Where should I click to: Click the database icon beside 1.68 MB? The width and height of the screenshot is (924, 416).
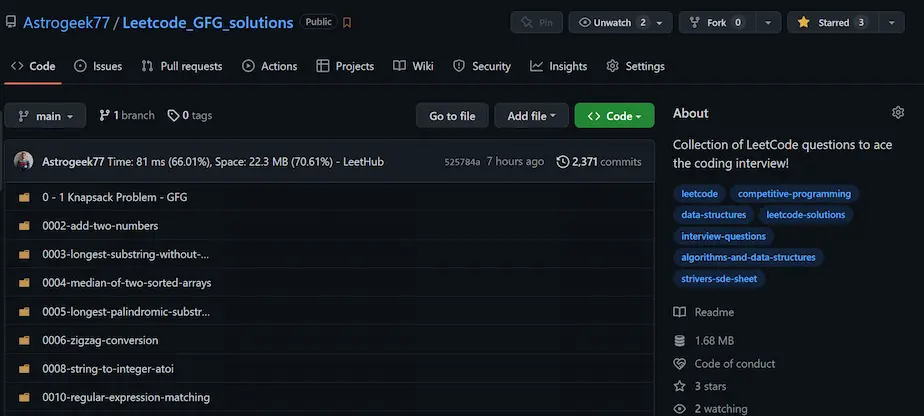[679, 341]
